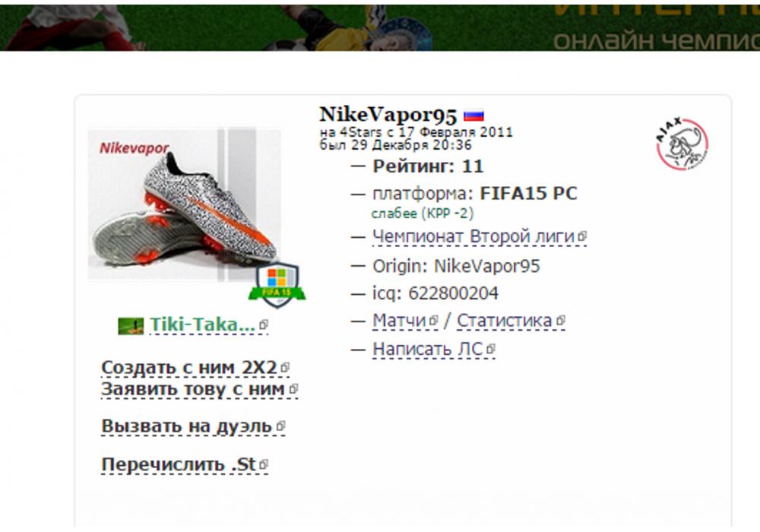Viewport: 760px width, 532px height.
Task: Click the FIFA 15 shield badge
Action: (277, 284)
